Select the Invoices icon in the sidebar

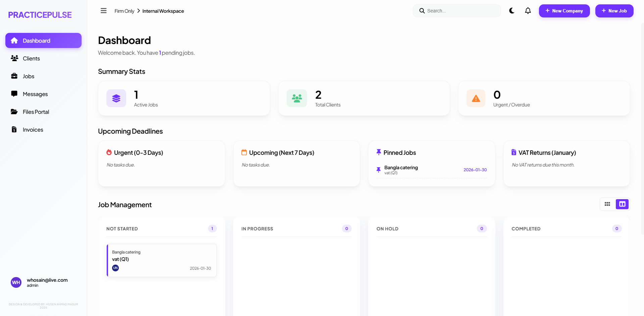coord(14,129)
